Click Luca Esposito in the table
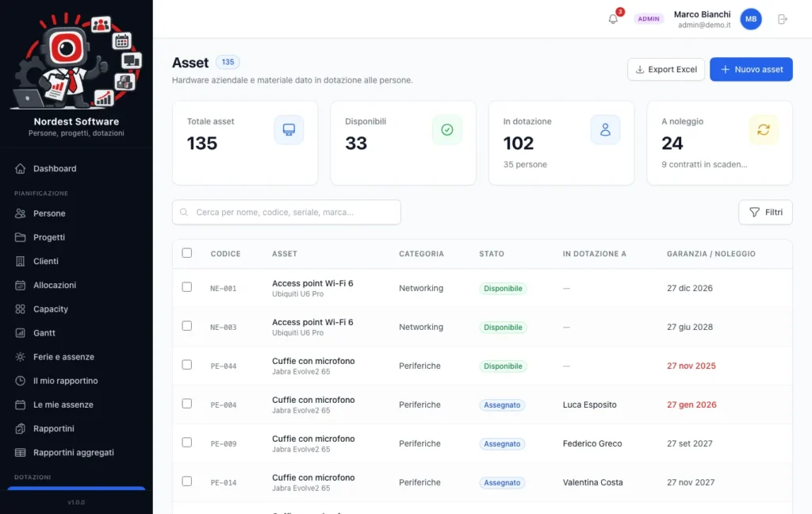812x514 pixels. (589, 405)
